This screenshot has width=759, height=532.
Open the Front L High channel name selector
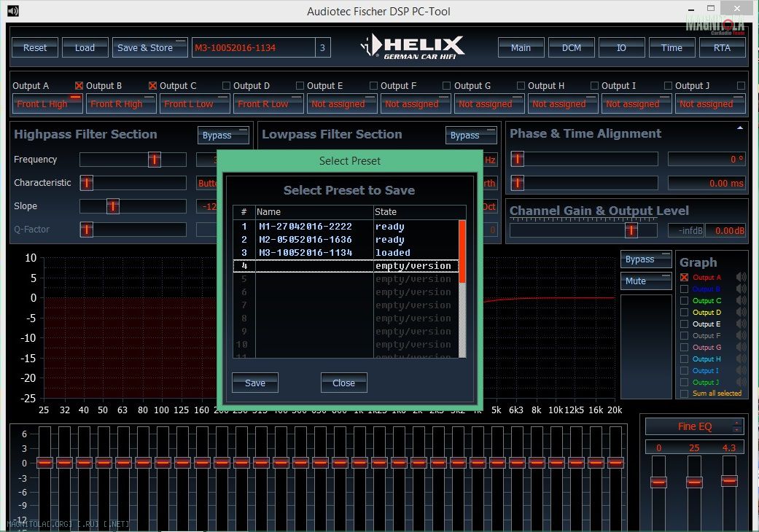pos(47,104)
